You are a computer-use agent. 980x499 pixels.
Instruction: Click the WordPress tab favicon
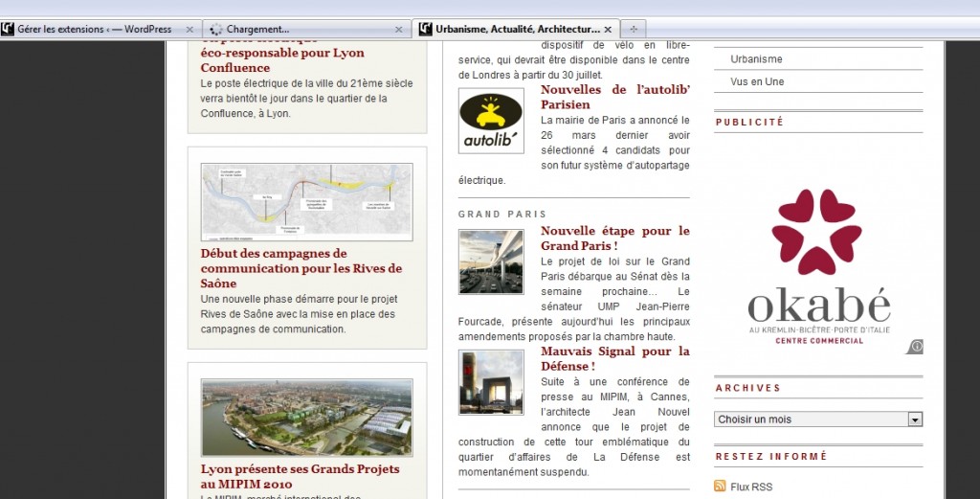tap(9, 29)
